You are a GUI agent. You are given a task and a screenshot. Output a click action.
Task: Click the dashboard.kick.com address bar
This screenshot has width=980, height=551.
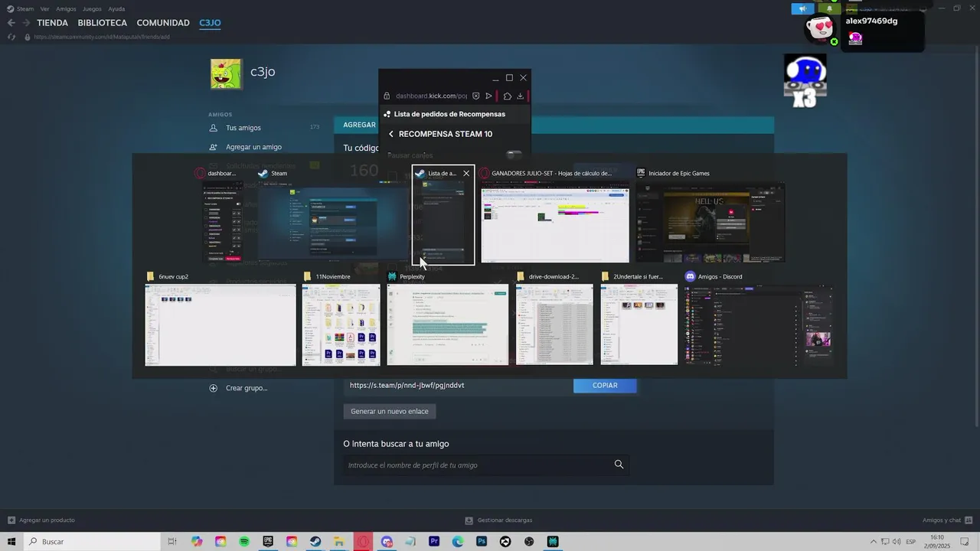coord(431,96)
